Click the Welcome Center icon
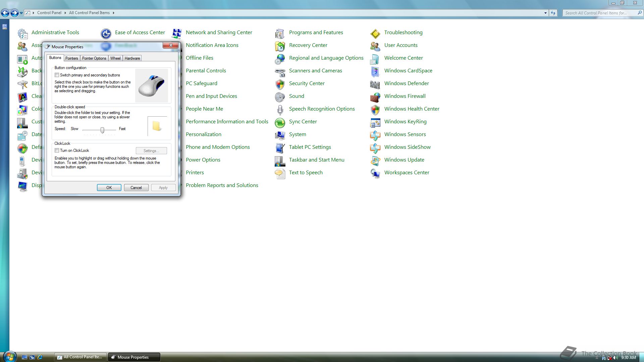This screenshot has height=362, width=644. (x=375, y=59)
